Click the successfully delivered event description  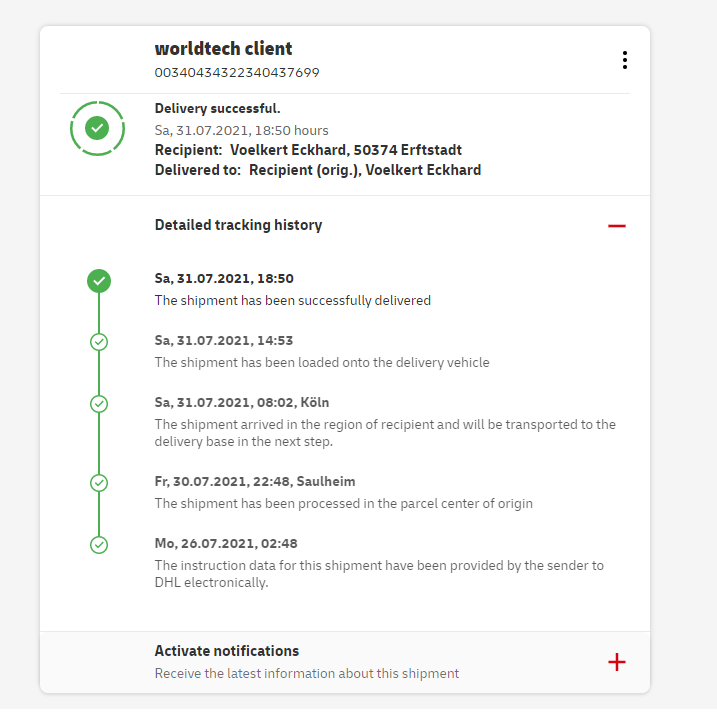coord(292,300)
